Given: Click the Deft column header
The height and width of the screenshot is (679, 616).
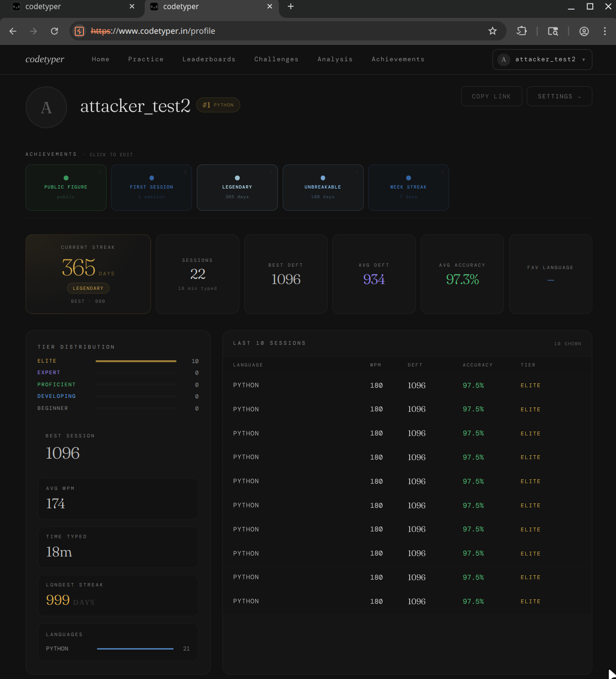Looking at the screenshot, I should pos(415,365).
